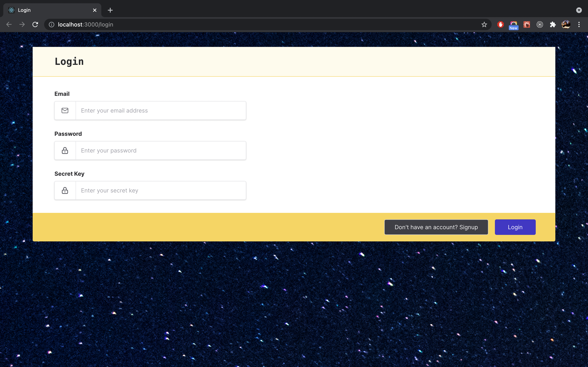Open the Chrome three-dot menu
Image resolution: width=588 pixels, height=367 pixels.
pyautogui.click(x=579, y=24)
